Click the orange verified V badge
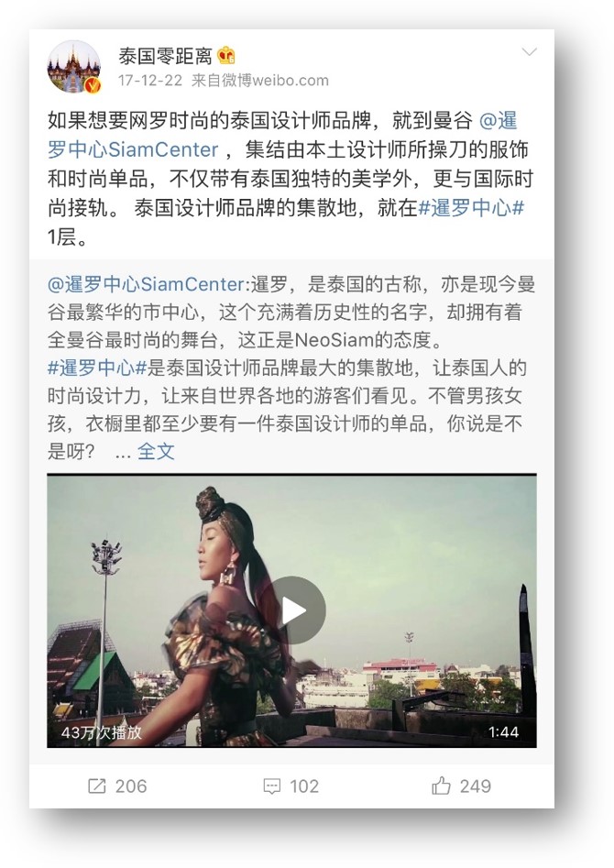 click(x=93, y=84)
